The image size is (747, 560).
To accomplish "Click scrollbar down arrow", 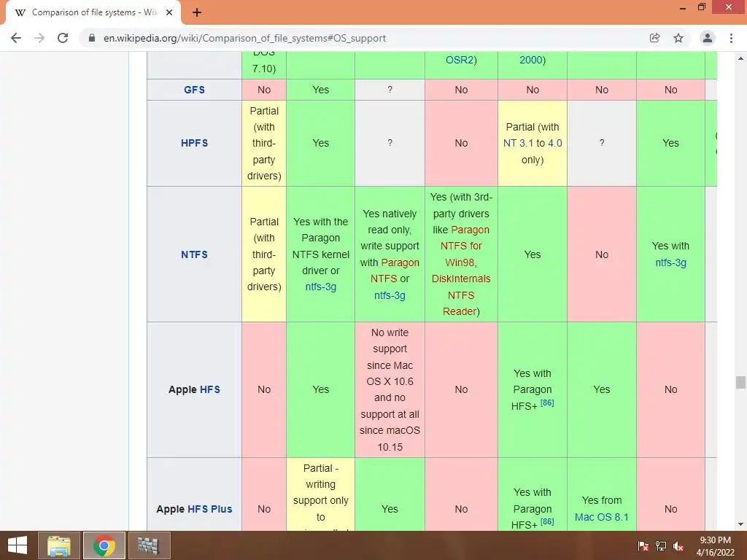I will pos(740,524).
